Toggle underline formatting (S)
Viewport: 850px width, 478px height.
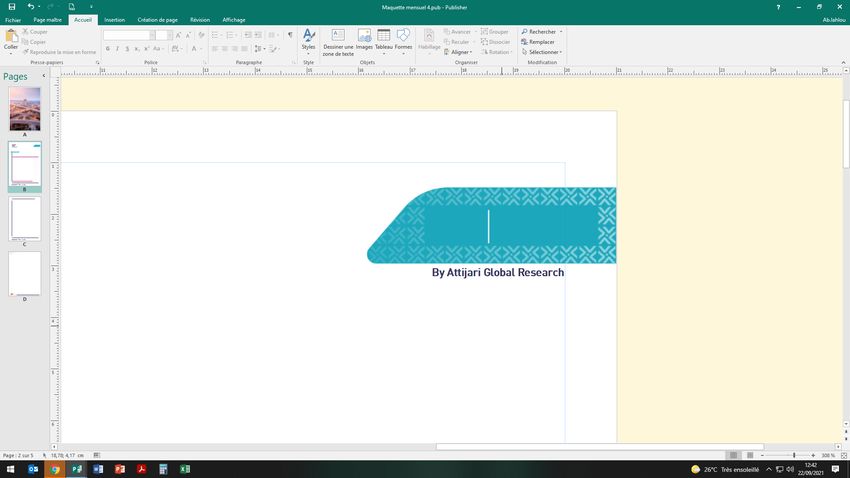[127, 49]
